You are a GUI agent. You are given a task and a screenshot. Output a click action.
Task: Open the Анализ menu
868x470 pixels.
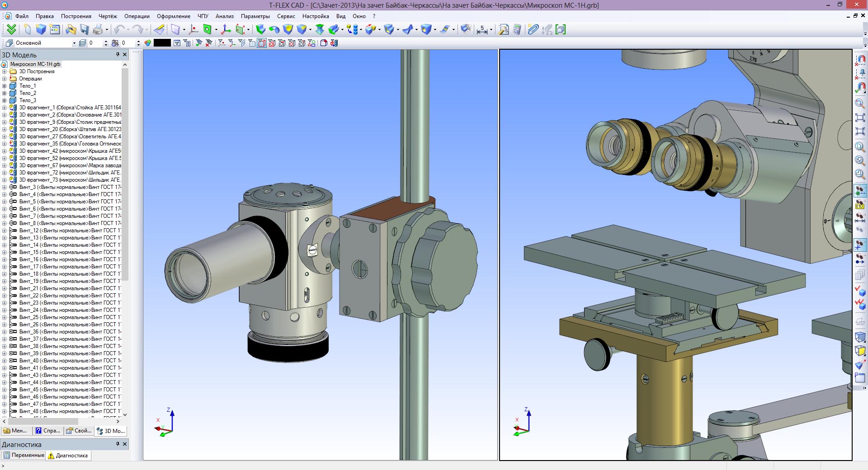click(225, 16)
